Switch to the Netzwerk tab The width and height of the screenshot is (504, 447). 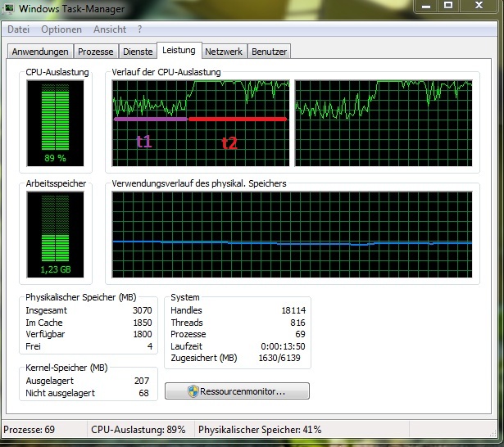tap(224, 52)
